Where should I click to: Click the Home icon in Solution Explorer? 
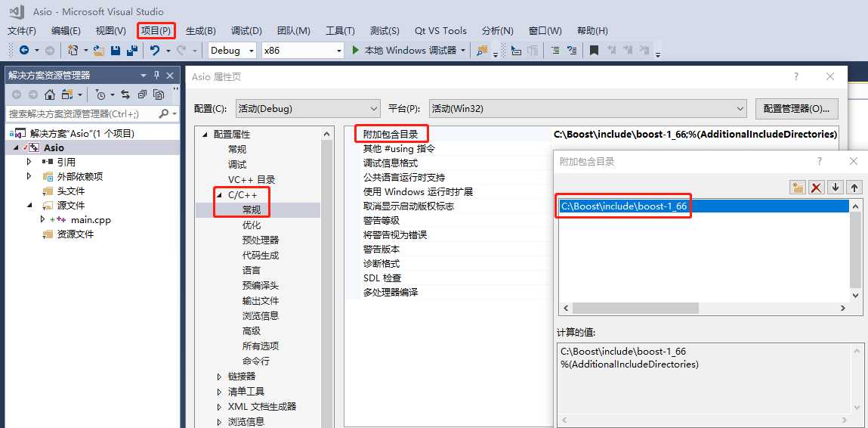pyautogui.click(x=50, y=95)
